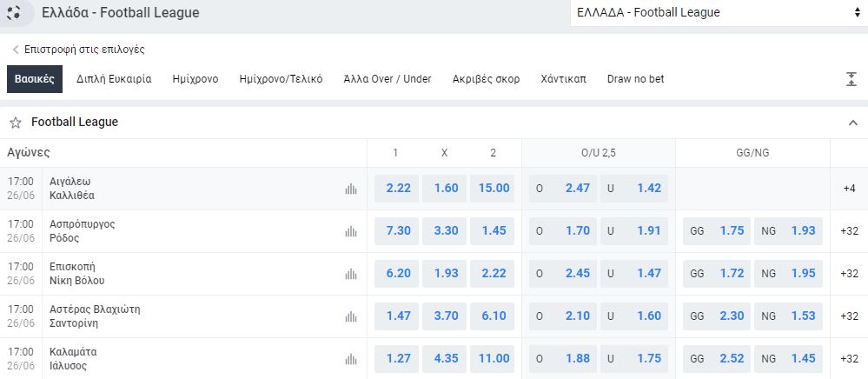Screen dimensions: 868x379
Task: Select draw odds 3.30 for Ασπρόπυργος-Ρόδος
Action: pos(445,231)
